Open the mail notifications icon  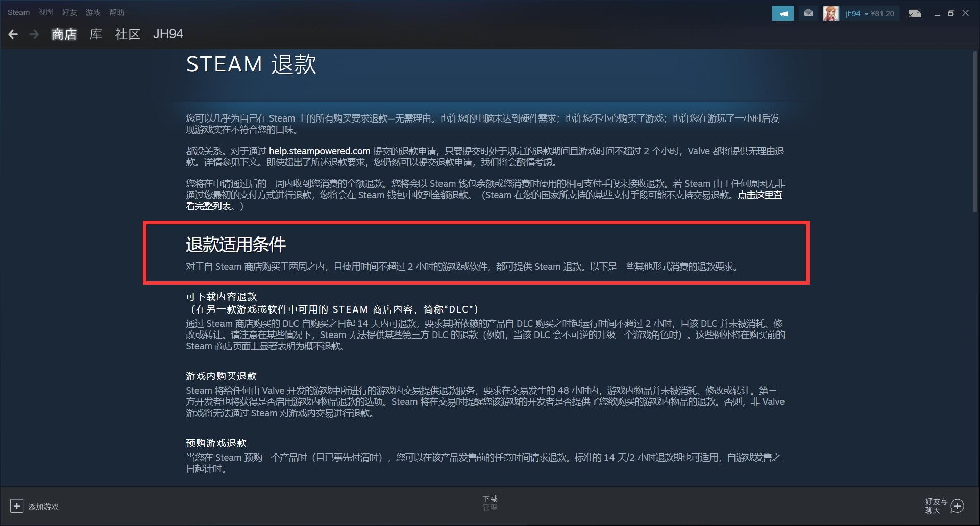(808, 13)
